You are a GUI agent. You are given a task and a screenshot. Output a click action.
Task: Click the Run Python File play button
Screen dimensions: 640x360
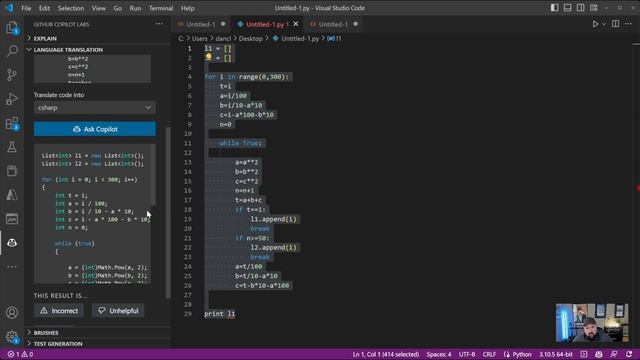click(x=595, y=24)
